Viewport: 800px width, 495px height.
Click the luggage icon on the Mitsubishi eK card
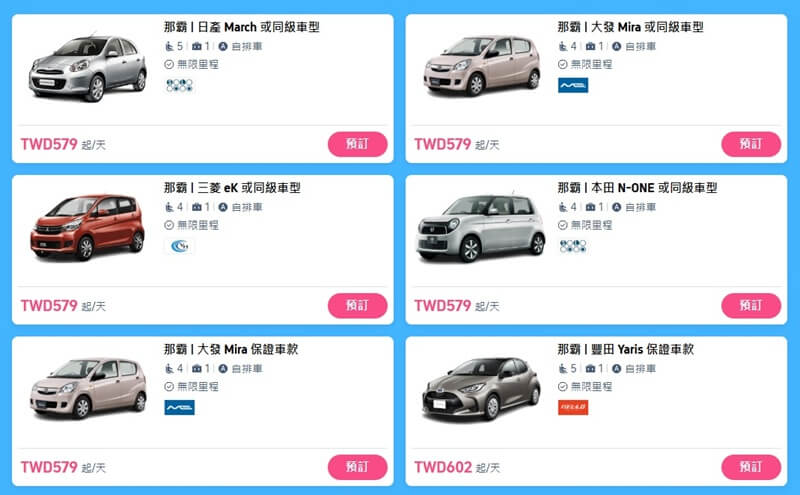[x=197, y=207]
